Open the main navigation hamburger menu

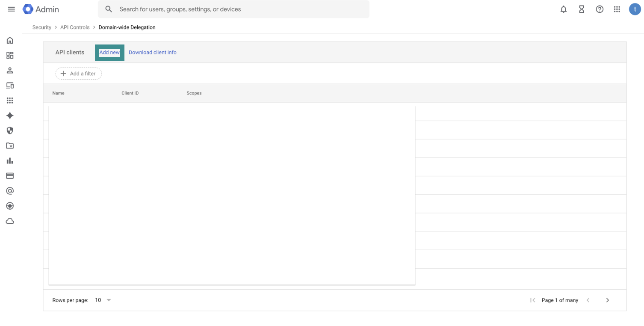tap(11, 9)
